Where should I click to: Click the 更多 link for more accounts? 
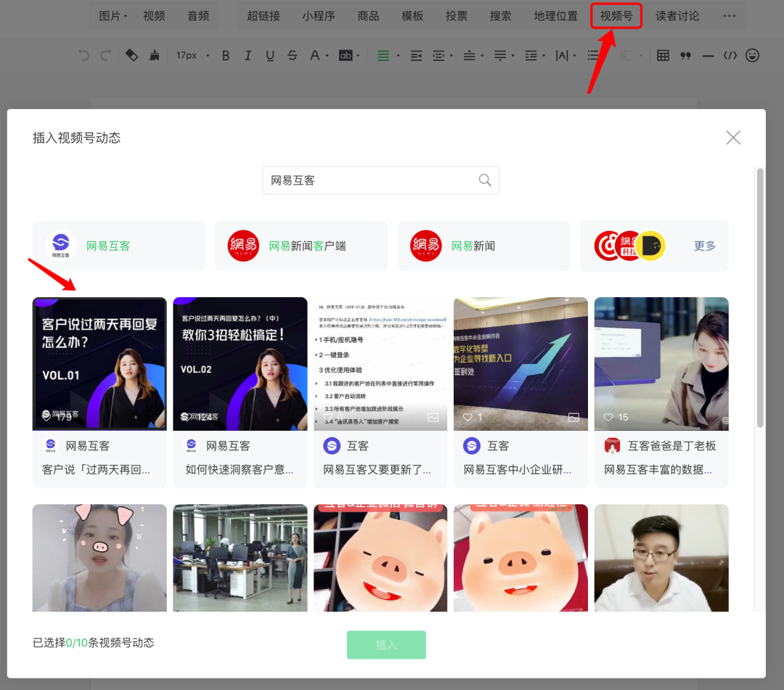coord(704,246)
